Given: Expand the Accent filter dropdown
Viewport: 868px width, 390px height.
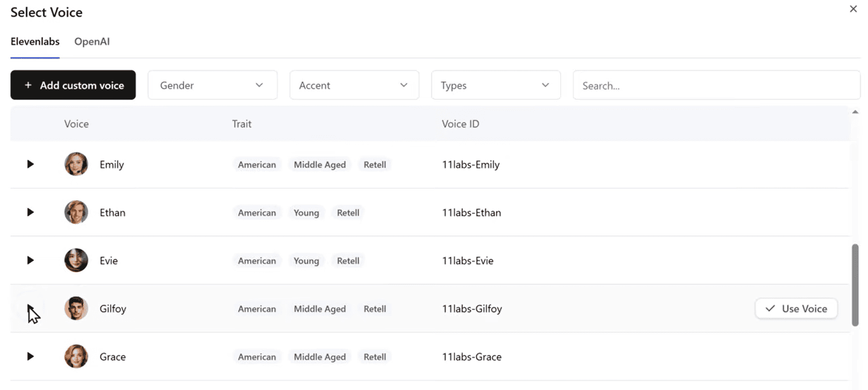Looking at the screenshot, I should click(354, 85).
